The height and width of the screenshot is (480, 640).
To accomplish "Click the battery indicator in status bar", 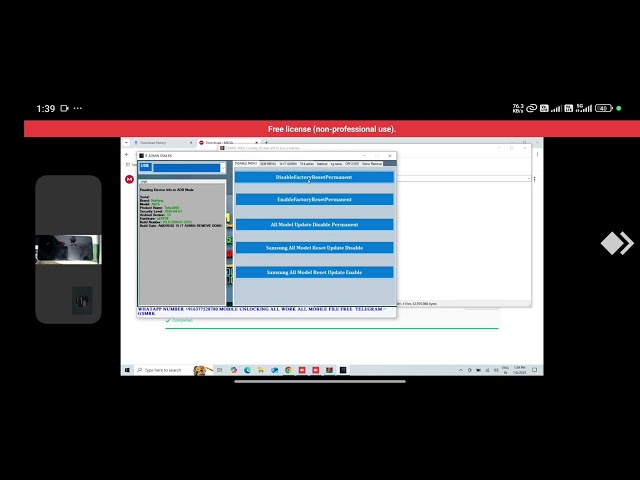I will click(x=604, y=108).
